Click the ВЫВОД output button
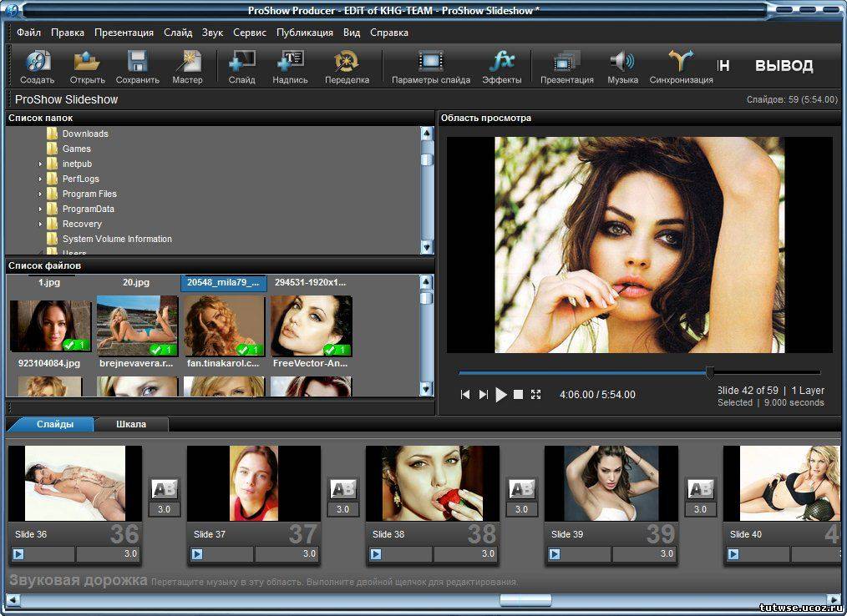847x616 pixels. (x=784, y=66)
